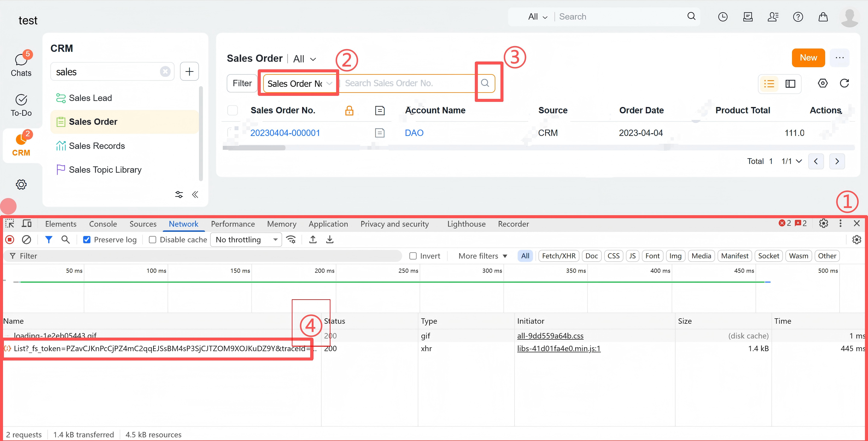The image size is (868, 441).
Task: Click the search magnifier in Sales Order field
Action: [x=485, y=83]
